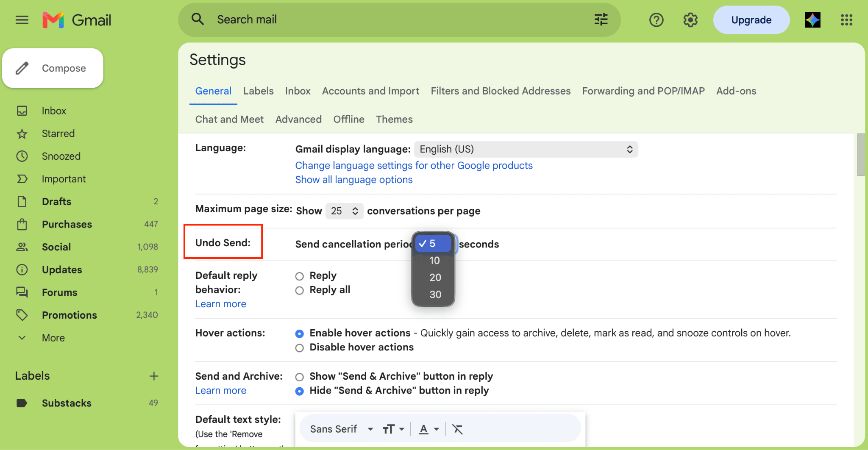Click the Inbox tray icon
Viewport: 868px width, 450px height.
[x=22, y=111]
